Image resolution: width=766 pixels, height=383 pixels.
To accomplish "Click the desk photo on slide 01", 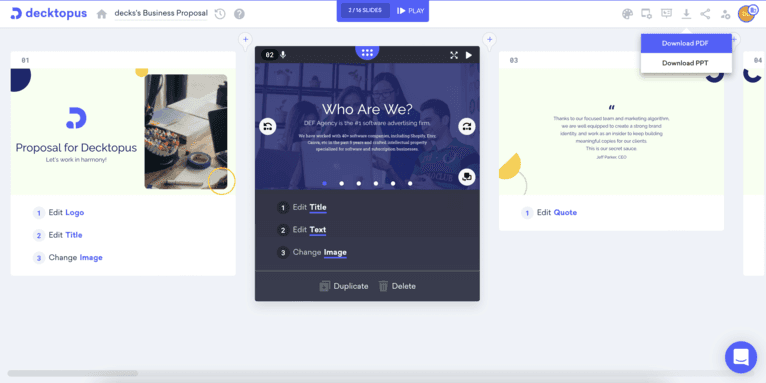I will click(x=186, y=131).
